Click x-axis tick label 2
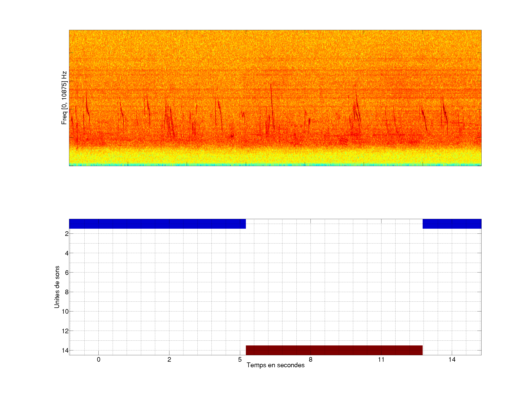 [169, 359]
